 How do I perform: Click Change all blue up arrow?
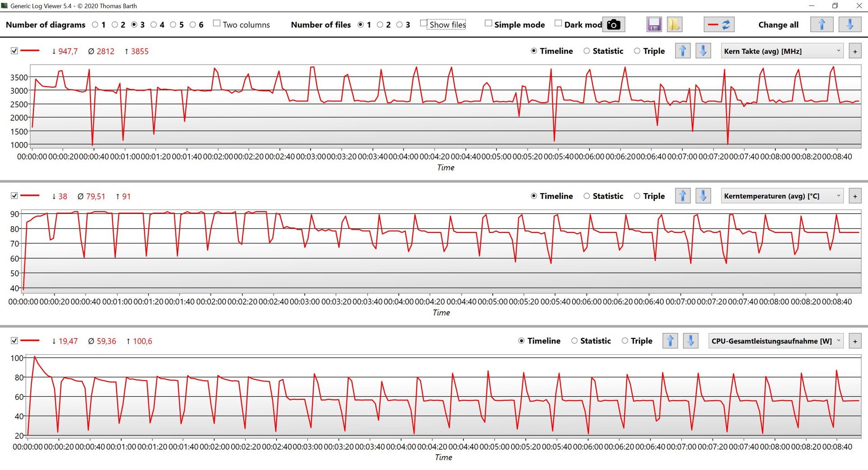pyautogui.click(x=821, y=24)
